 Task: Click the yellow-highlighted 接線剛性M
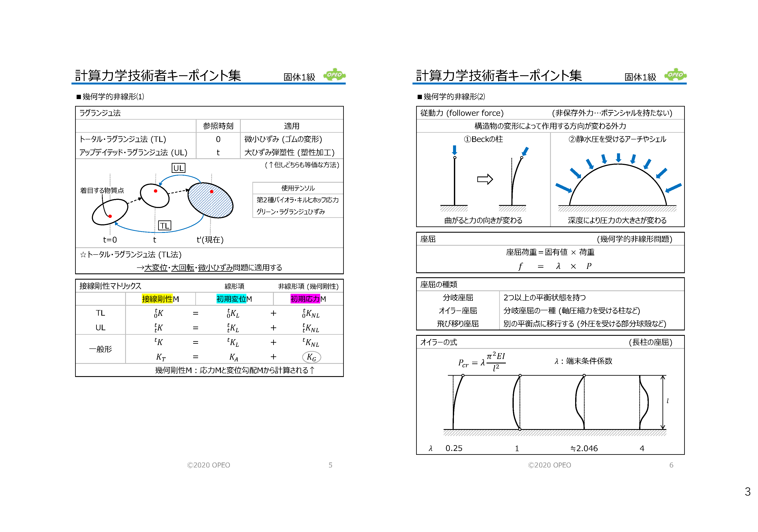pos(161,299)
